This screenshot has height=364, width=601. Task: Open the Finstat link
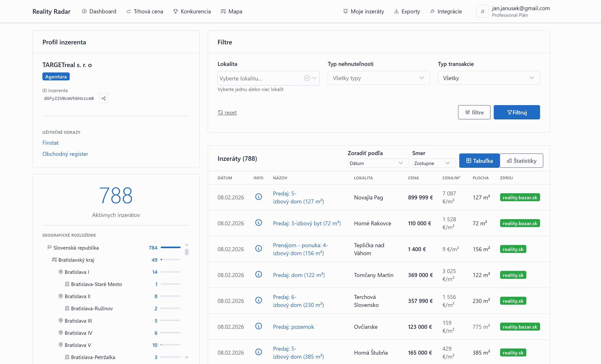coord(51,143)
